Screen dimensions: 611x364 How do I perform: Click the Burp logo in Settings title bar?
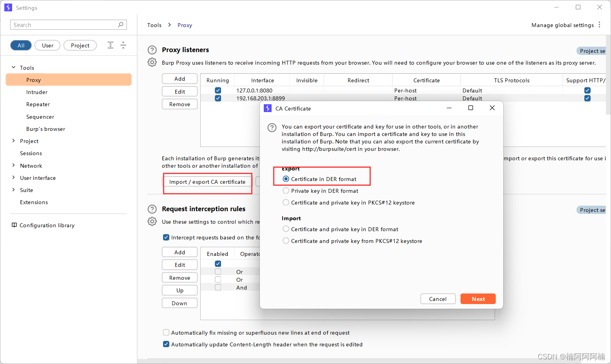pyautogui.click(x=8, y=7)
